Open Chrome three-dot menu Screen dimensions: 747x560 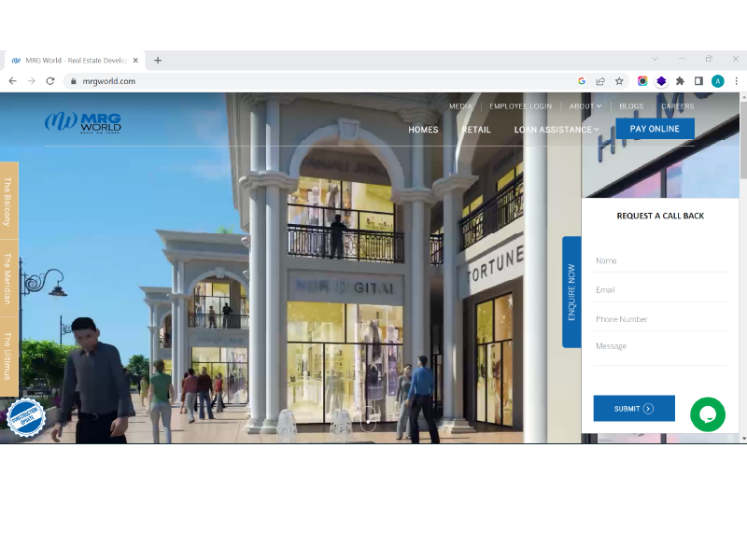[736, 81]
